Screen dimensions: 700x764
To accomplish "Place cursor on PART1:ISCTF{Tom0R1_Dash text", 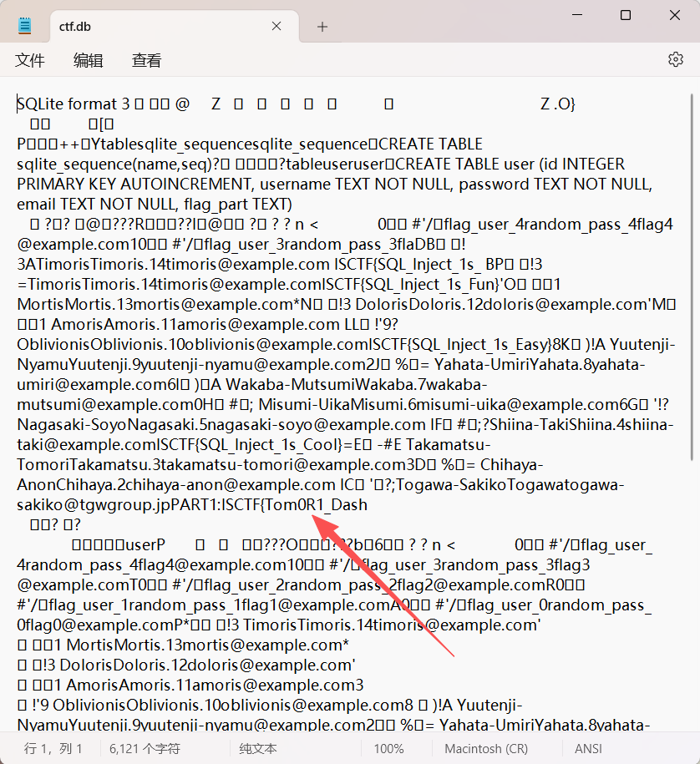I will point(276,505).
